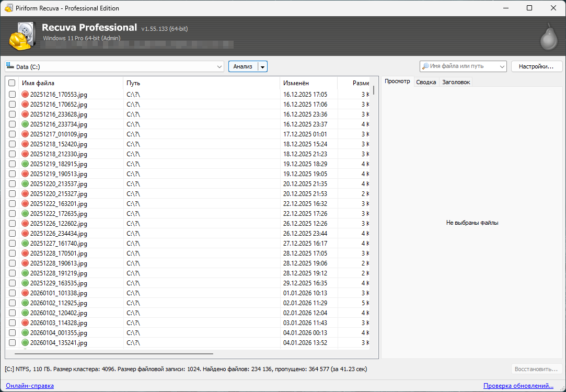Open Настройки settings button

(x=536, y=66)
